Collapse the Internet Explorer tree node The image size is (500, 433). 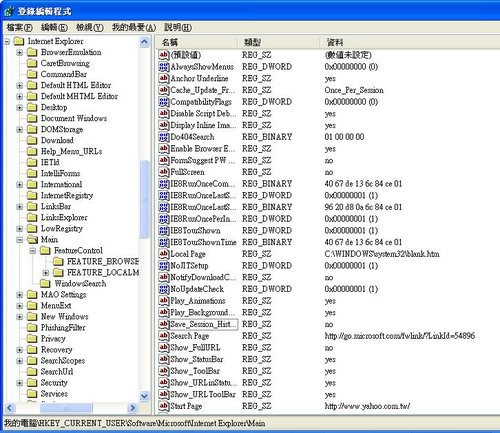click(7, 42)
